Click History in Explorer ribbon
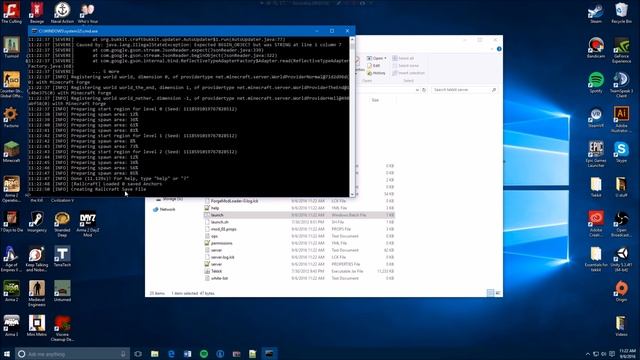 376,73
